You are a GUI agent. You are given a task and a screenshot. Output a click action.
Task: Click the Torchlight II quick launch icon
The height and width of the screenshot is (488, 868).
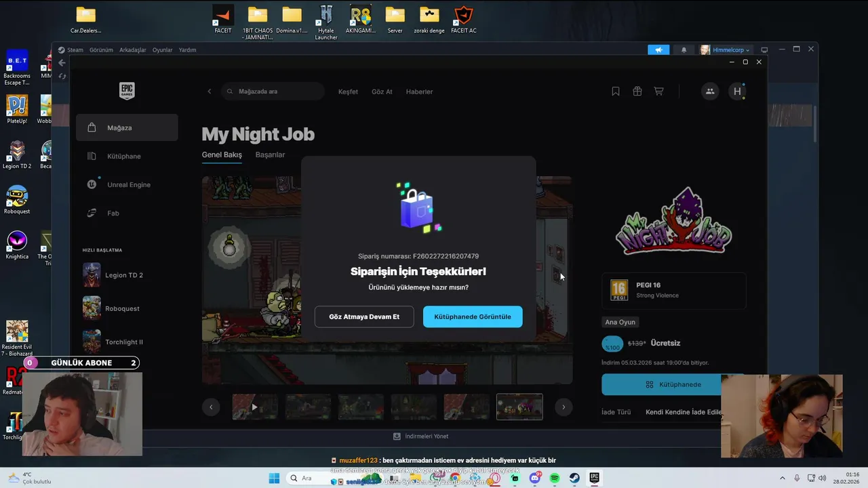tap(92, 341)
